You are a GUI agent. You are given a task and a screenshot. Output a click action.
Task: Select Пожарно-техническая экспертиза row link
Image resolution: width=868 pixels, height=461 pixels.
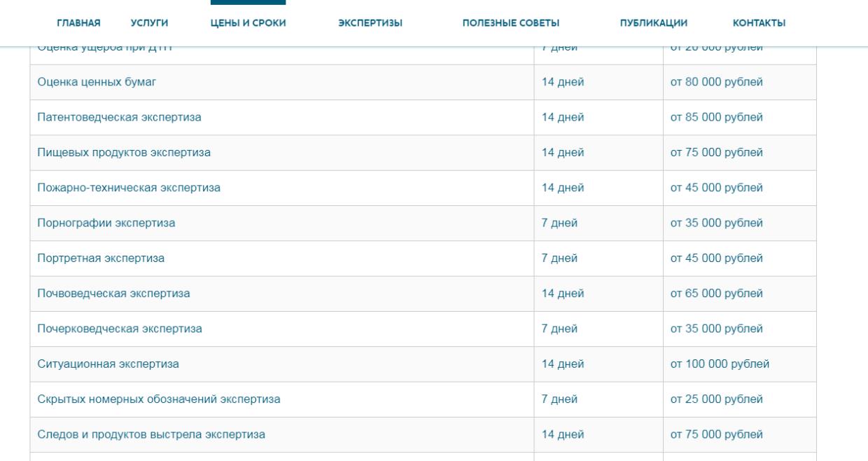(129, 188)
